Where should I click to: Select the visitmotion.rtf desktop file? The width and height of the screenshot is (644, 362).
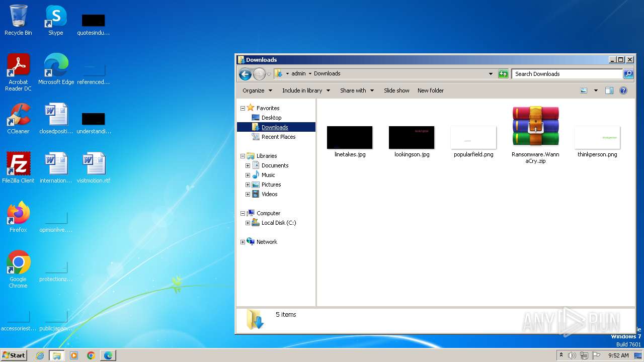click(94, 167)
